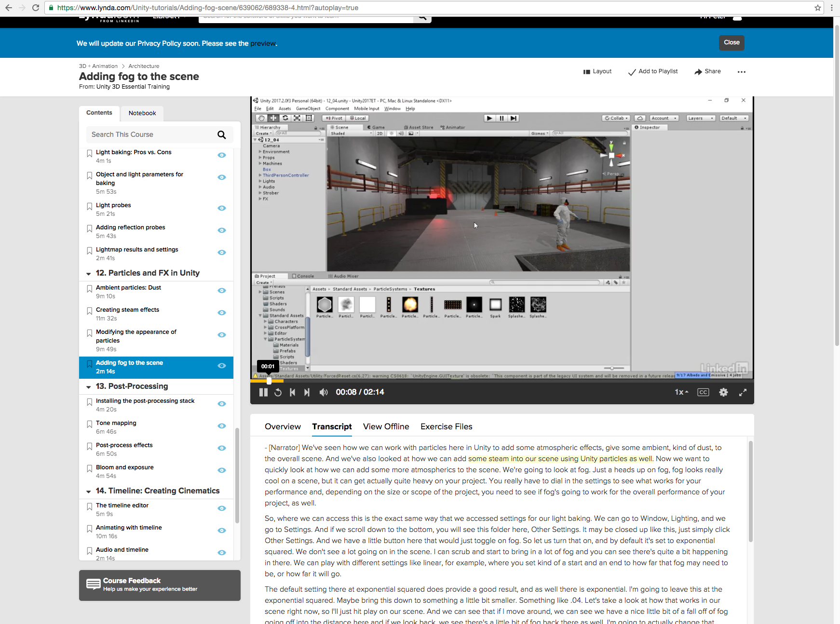Toggle viewed eye for Creating steam effects
Viewport: 840px width, 624px height.
[x=222, y=313]
